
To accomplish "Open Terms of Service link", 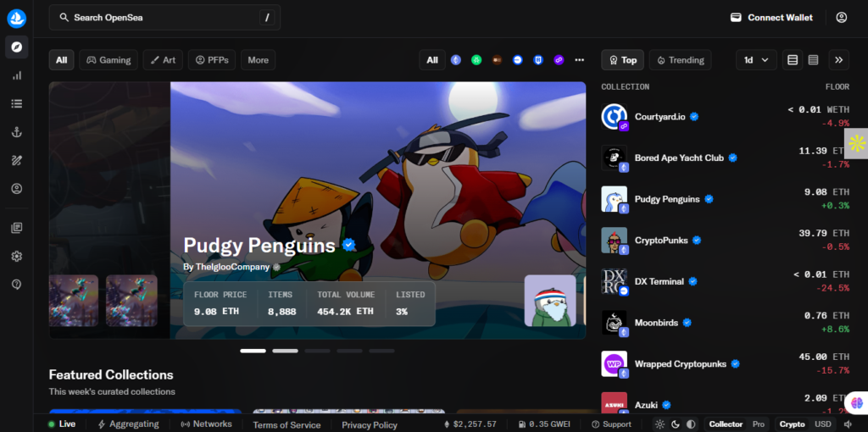I will coord(287,425).
